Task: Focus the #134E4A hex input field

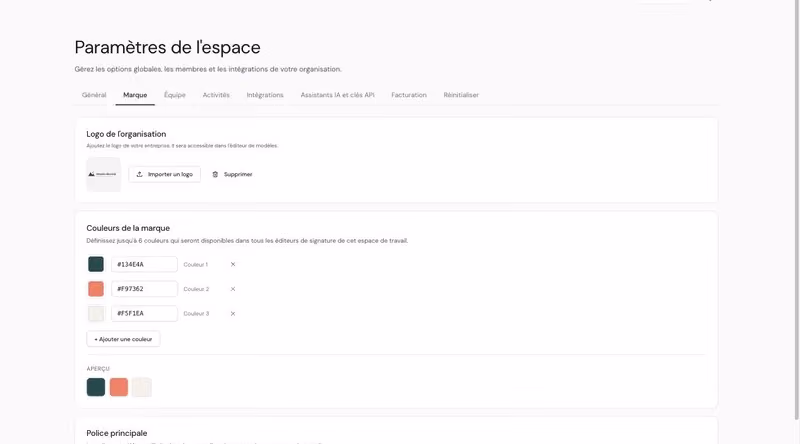Action: point(144,264)
